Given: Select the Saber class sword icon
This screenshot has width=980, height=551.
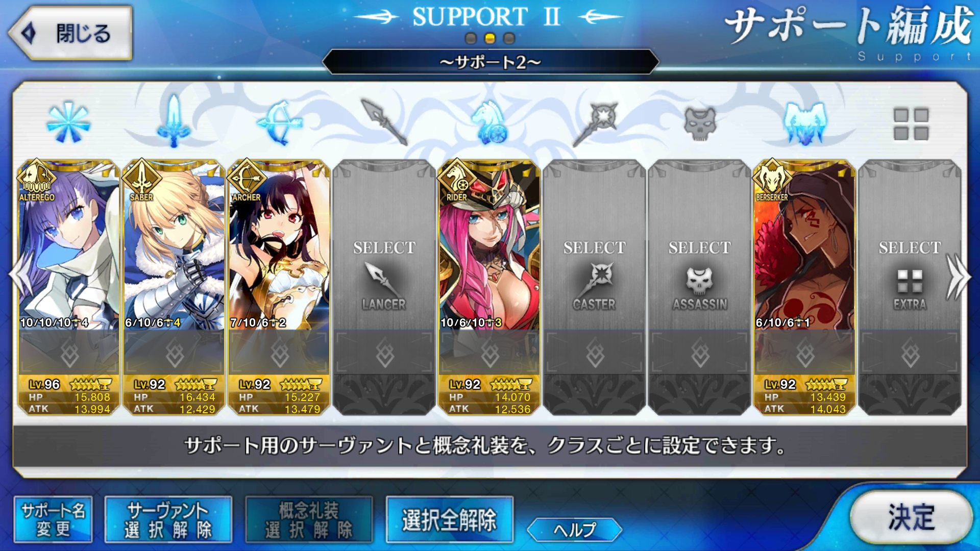Looking at the screenshot, I should click(x=174, y=121).
